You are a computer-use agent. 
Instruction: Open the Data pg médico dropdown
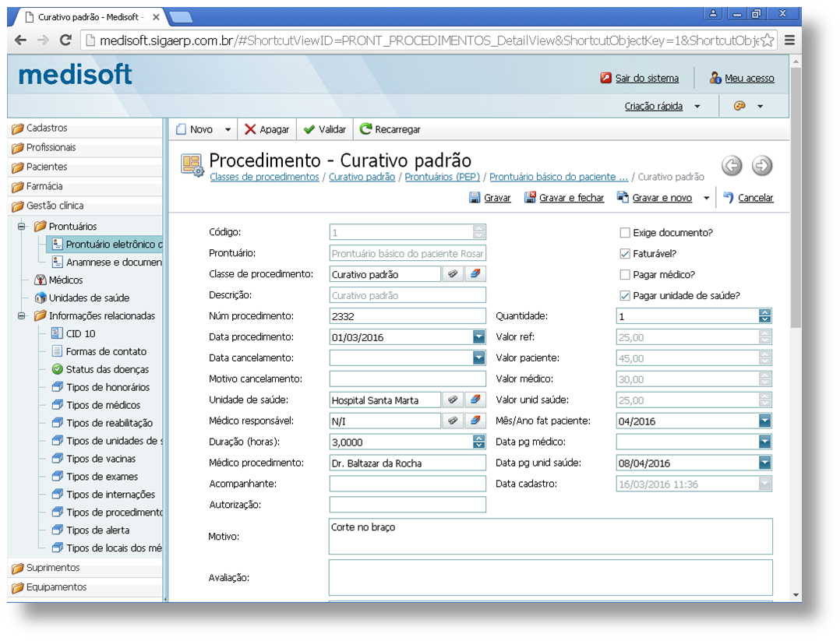pyautogui.click(x=765, y=442)
